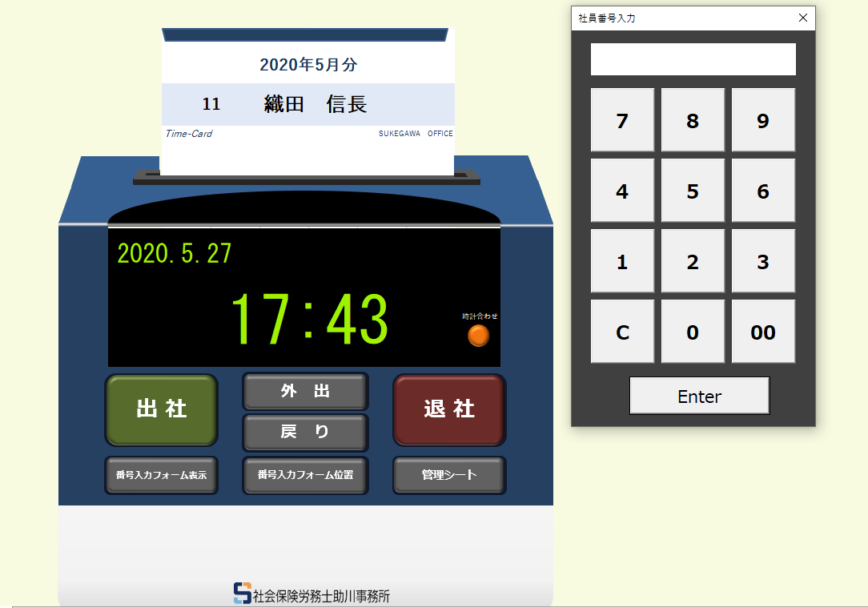Click the 外出 going-out button
The height and width of the screenshot is (608, 868).
point(305,392)
